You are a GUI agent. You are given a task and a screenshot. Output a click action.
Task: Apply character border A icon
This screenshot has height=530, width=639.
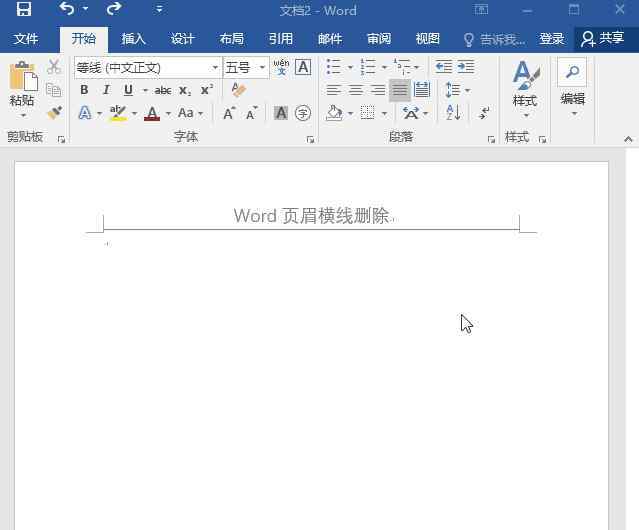point(303,67)
